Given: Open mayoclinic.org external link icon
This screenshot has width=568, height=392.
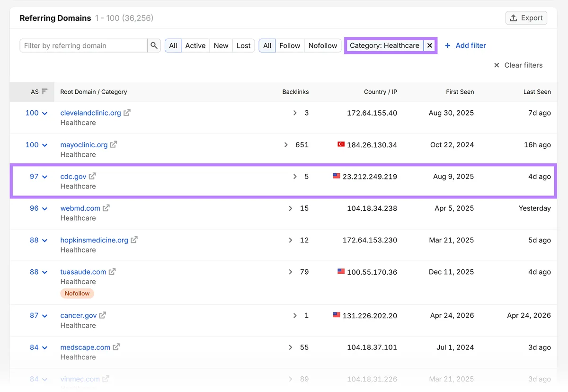Looking at the screenshot, I should click(x=114, y=144).
